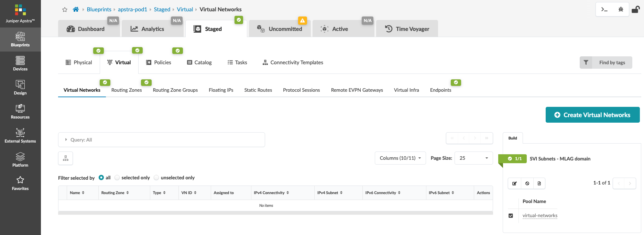Open the Routing Zones sub-tab
Screen dimensions: 644x235
coord(127,90)
